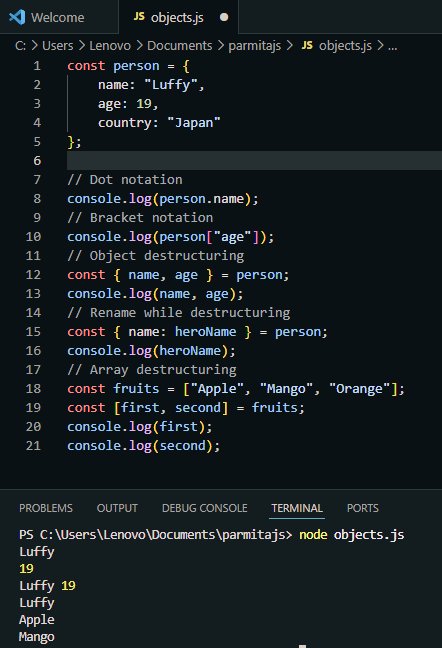Click heroName in the line 15 declaration

[x=205, y=332]
